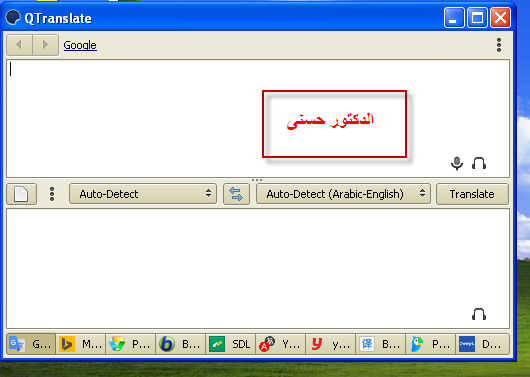Image resolution: width=530 pixels, height=377 pixels.
Task: Select the Google translation service tab
Action: coord(31,344)
